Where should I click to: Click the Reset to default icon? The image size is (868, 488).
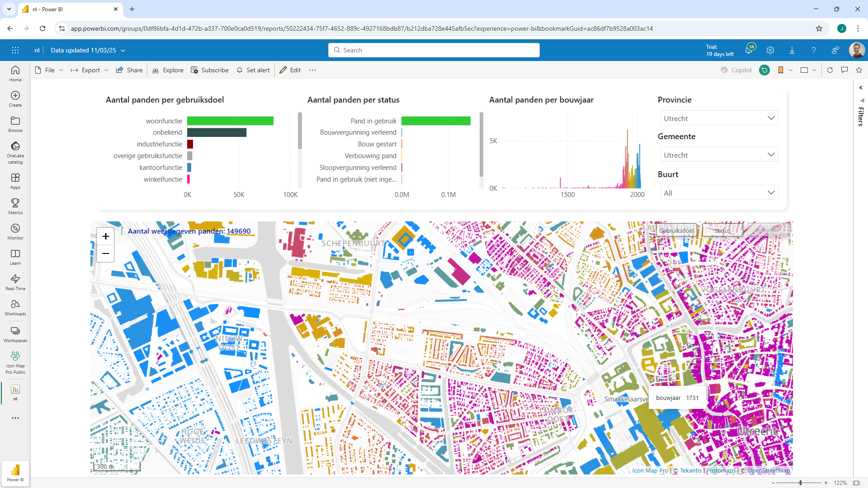pos(764,70)
